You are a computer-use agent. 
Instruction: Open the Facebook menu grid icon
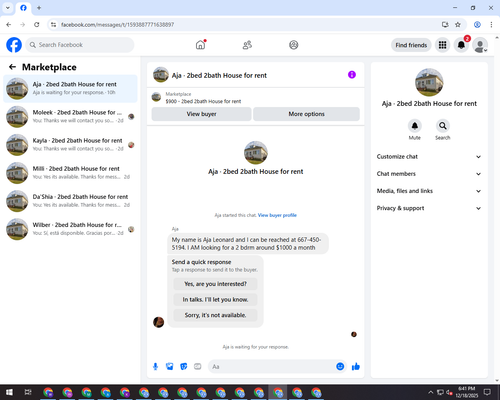(442, 45)
